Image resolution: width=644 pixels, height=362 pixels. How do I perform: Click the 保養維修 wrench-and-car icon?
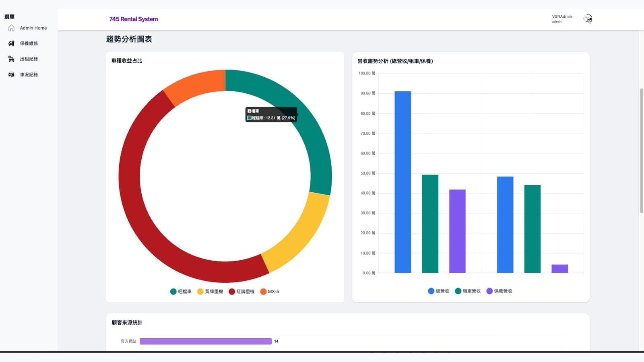(x=11, y=43)
